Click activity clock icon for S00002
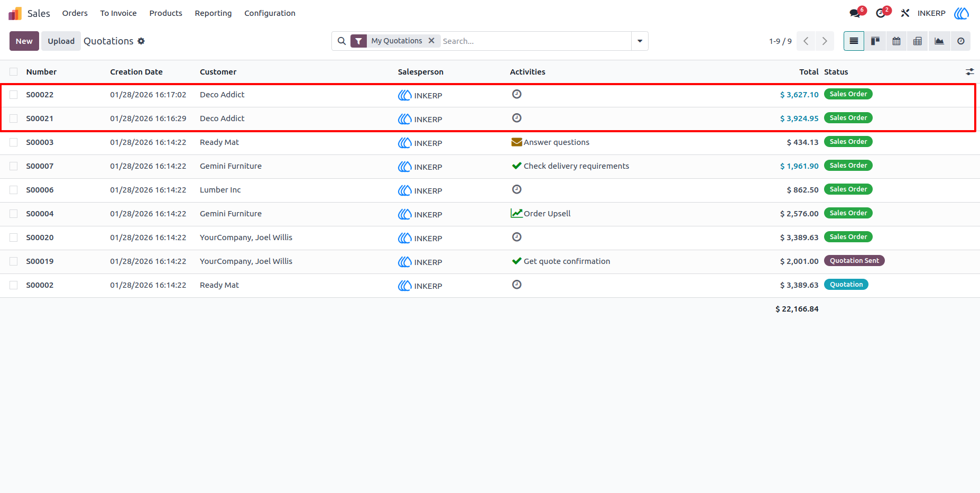The image size is (980, 493). point(517,285)
